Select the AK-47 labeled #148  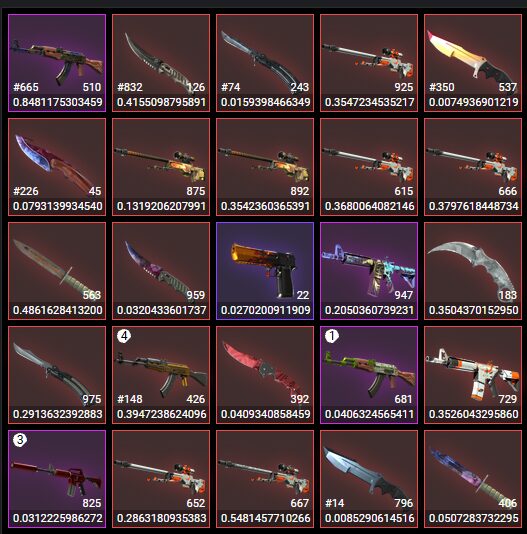[161, 375]
